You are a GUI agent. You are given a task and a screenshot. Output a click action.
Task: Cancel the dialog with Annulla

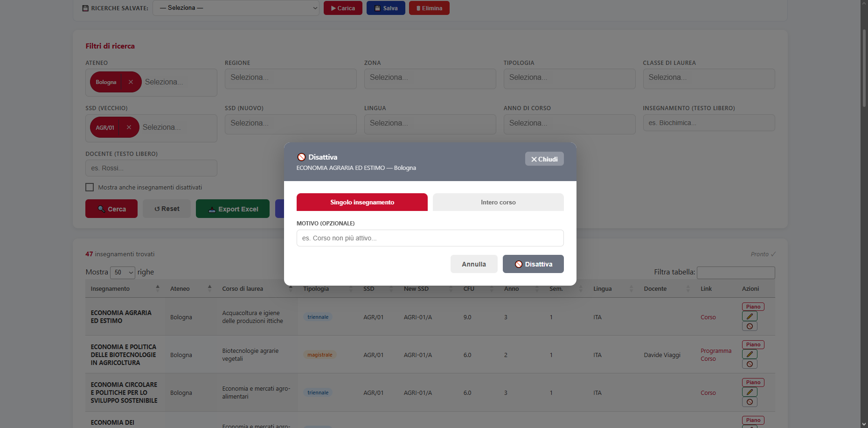tap(474, 264)
